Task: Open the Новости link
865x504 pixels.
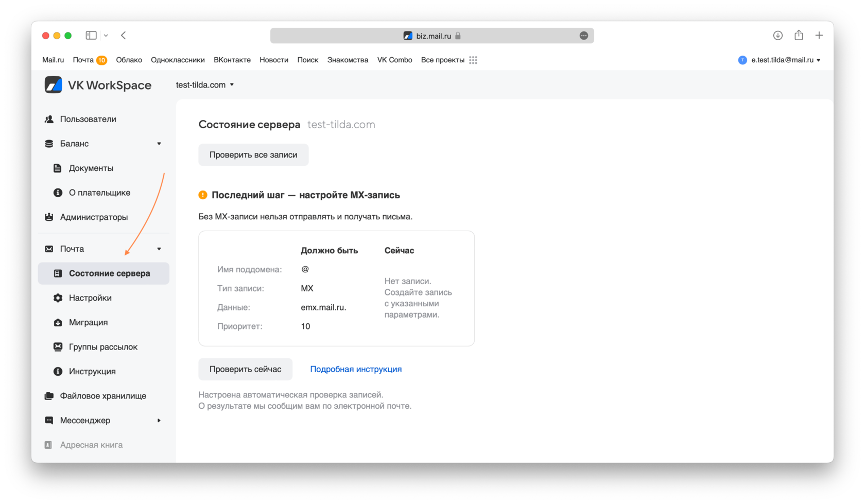Action: tap(274, 60)
